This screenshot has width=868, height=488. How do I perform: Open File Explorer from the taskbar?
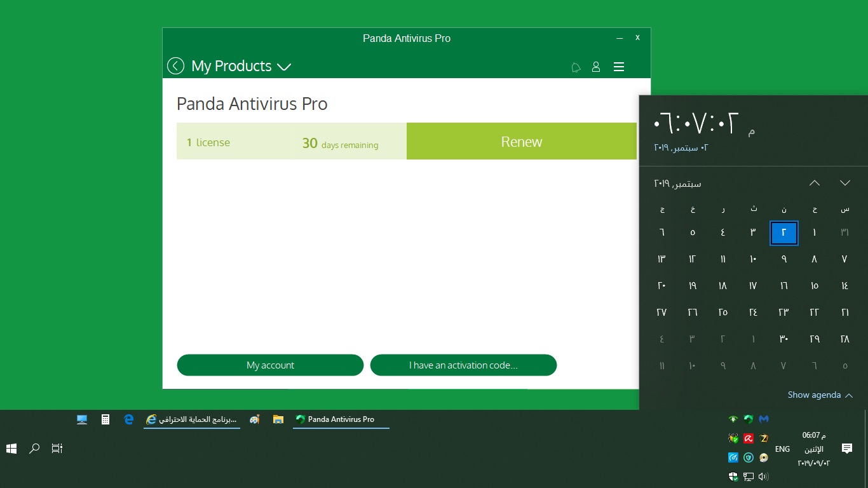pyautogui.click(x=278, y=419)
